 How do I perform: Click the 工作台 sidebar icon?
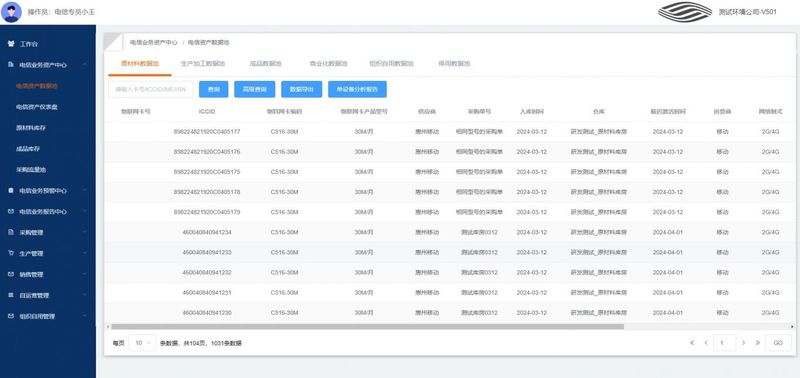pos(11,44)
